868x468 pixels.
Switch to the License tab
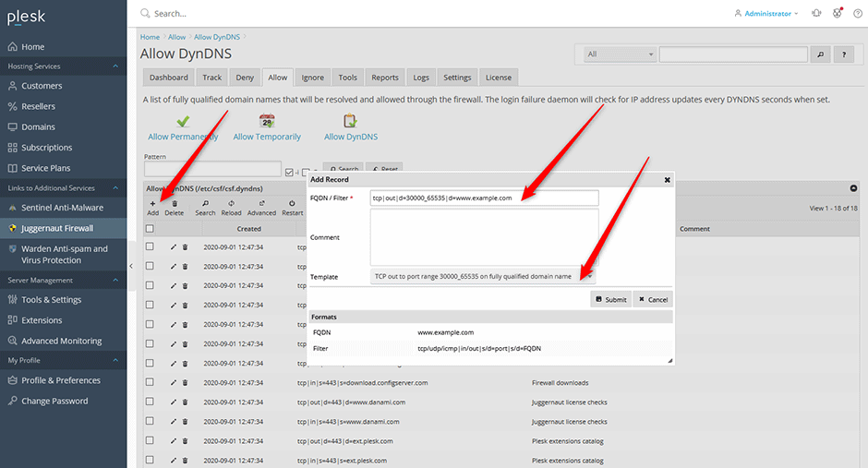tap(499, 78)
